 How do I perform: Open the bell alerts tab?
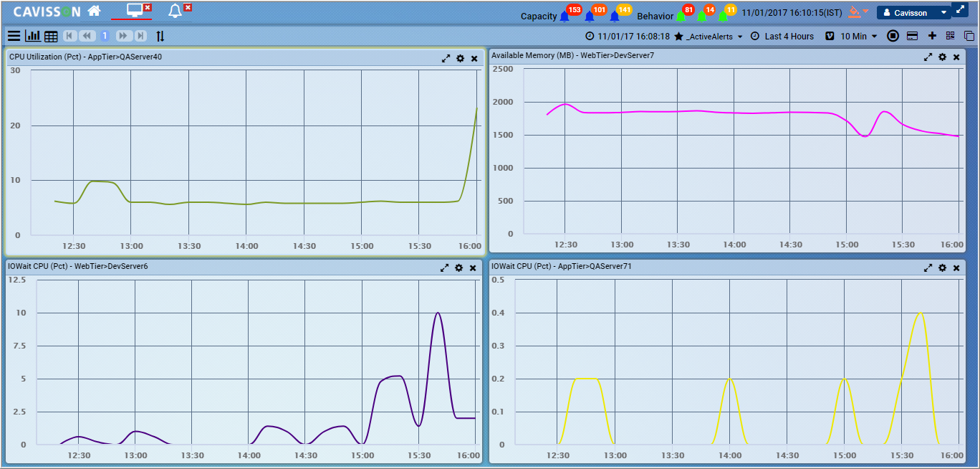pos(175,11)
